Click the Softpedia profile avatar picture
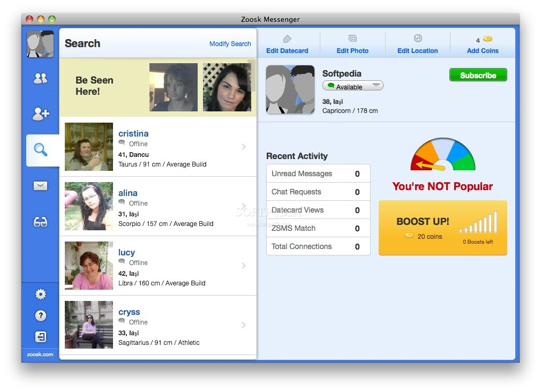Screen dimensions: 541x392 tap(290, 90)
